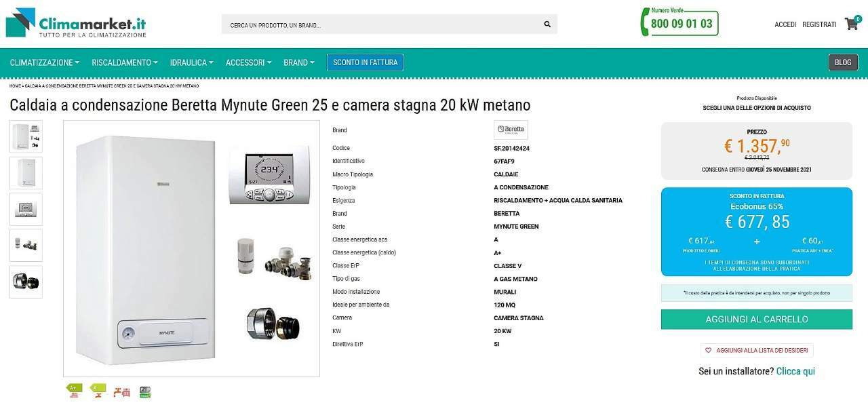868x405 pixels.
Task: Click the Accedi link
Action: click(785, 24)
